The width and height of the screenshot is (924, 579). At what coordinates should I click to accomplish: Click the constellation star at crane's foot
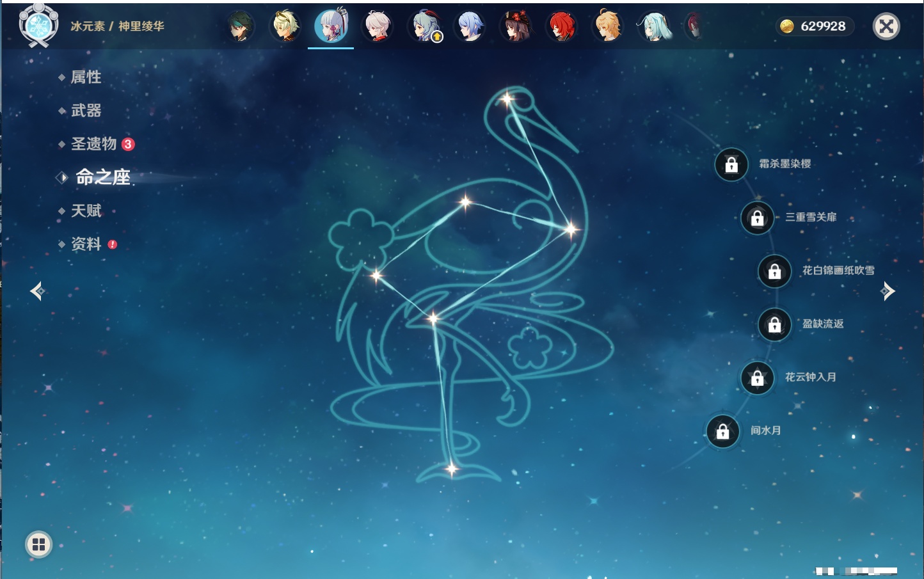(452, 469)
